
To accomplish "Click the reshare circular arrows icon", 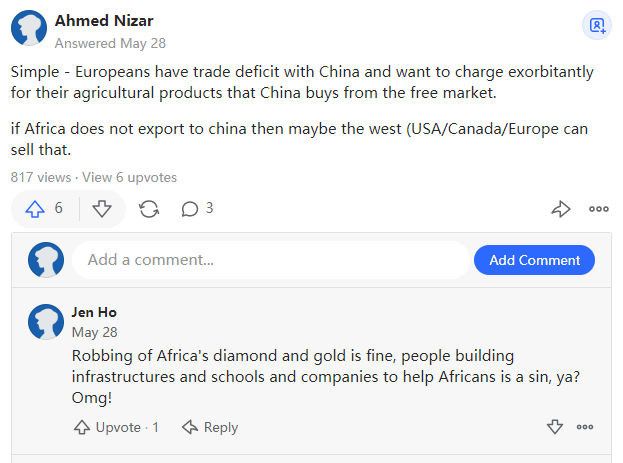I will point(148,209).
